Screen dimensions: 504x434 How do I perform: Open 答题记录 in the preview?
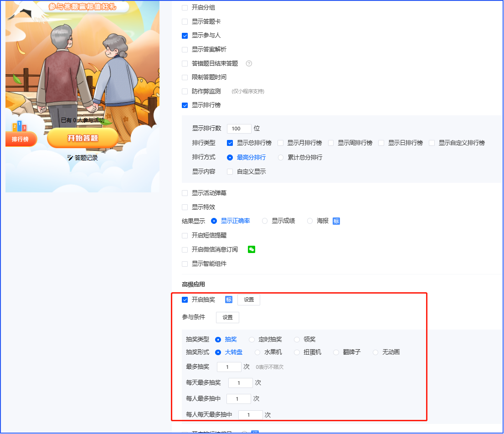pyautogui.click(x=82, y=158)
